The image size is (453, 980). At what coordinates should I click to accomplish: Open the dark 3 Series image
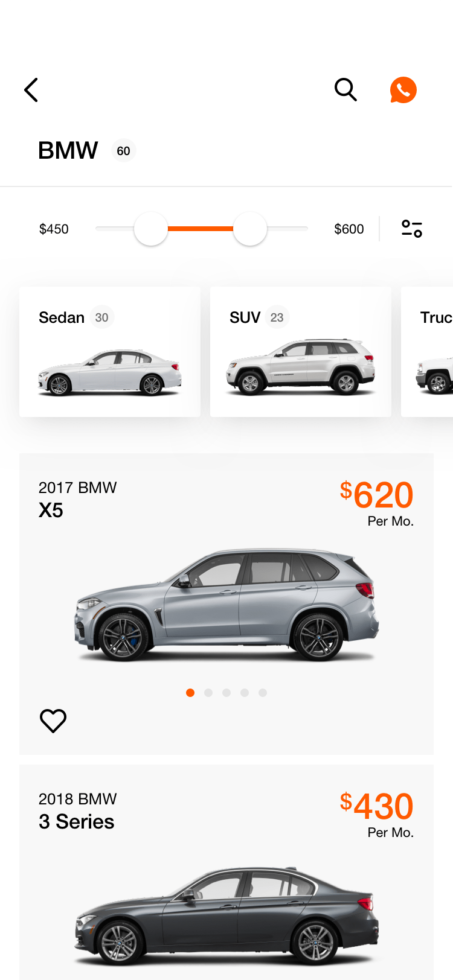pos(226,917)
